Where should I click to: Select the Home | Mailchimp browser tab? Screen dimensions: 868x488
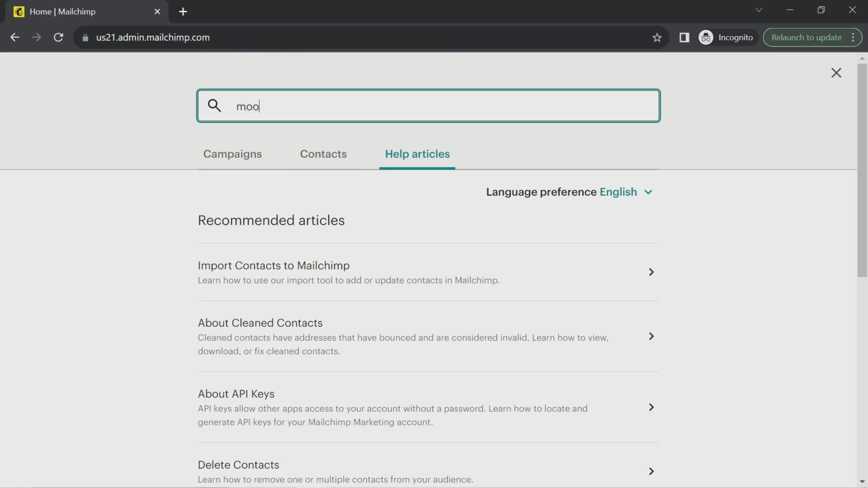(x=86, y=12)
